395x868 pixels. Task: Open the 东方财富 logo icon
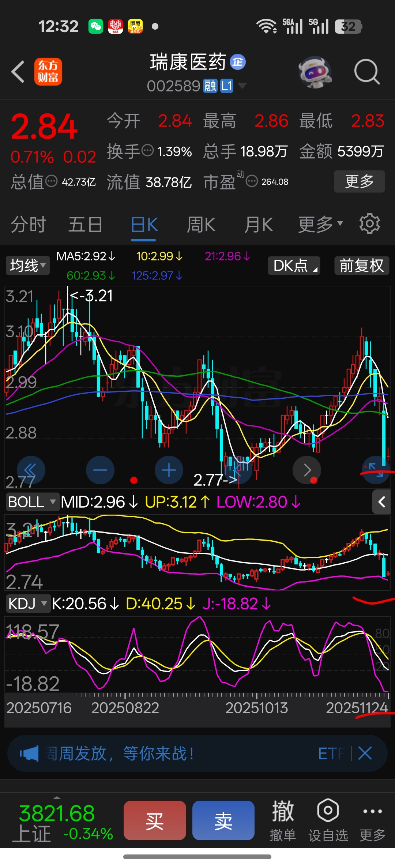[x=48, y=72]
